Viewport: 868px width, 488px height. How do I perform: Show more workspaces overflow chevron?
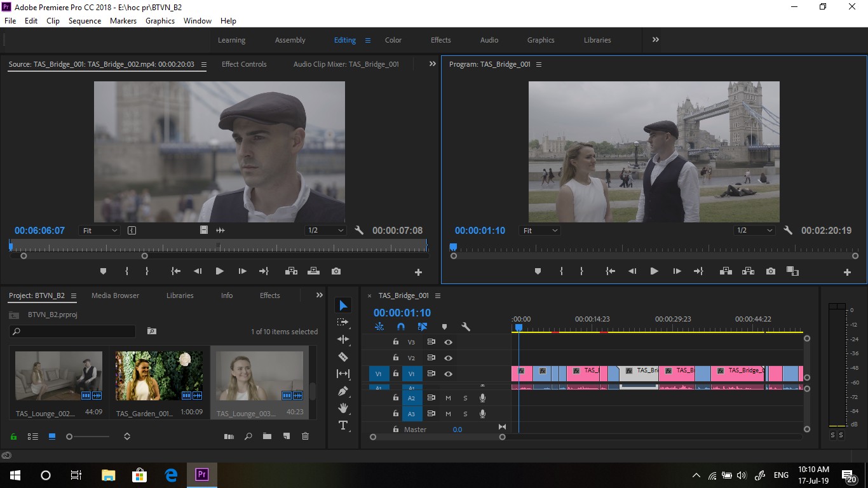tap(655, 39)
